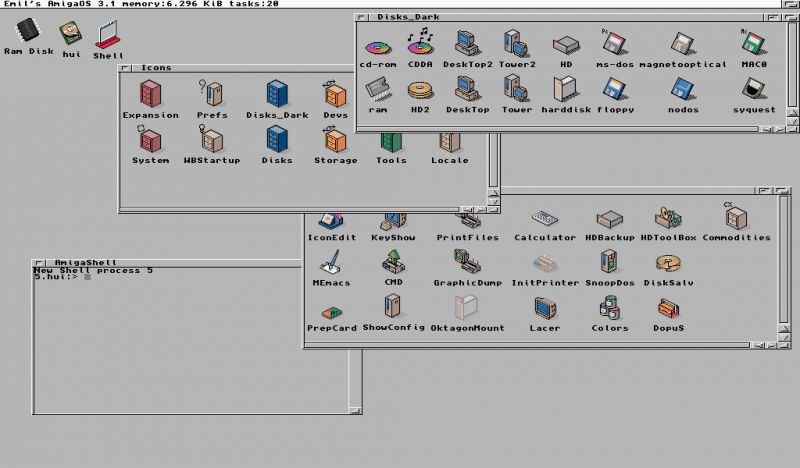This screenshot has width=800, height=468.
Task: Click the Icons window vertical scrollbar
Action: point(493,160)
